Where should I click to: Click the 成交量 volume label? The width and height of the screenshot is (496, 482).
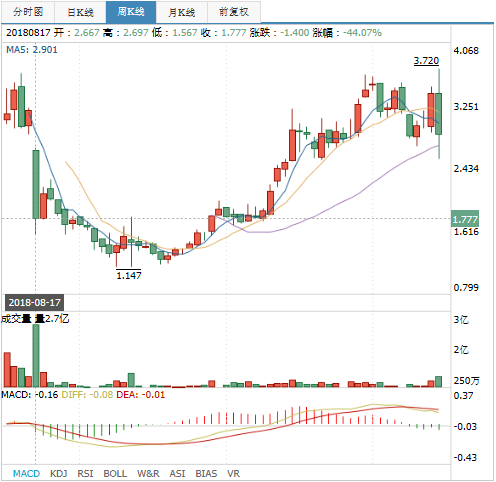(x=16, y=319)
